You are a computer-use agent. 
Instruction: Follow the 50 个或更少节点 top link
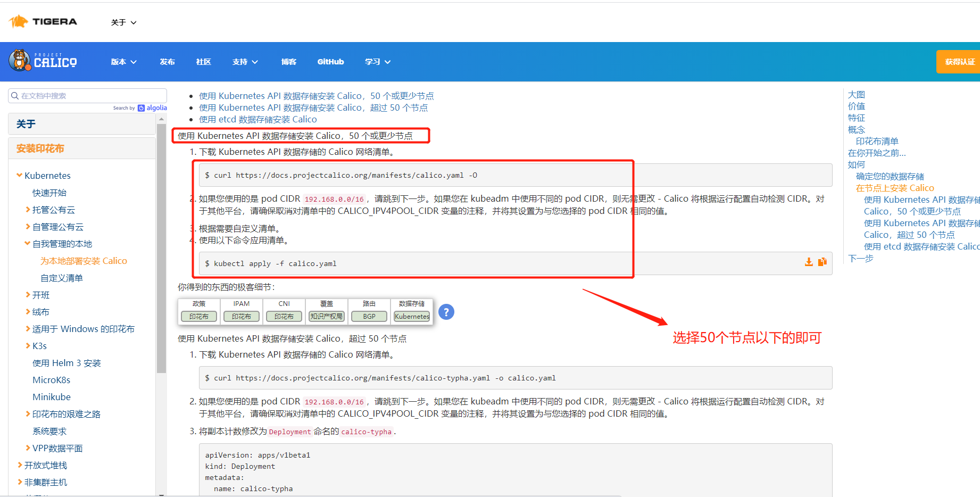click(x=316, y=96)
